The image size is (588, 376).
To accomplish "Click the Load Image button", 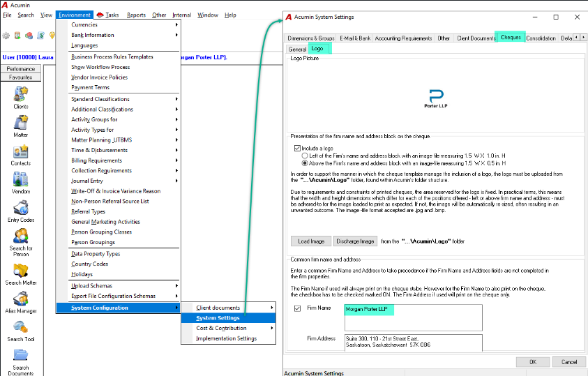I will pyautogui.click(x=311, y=241).
